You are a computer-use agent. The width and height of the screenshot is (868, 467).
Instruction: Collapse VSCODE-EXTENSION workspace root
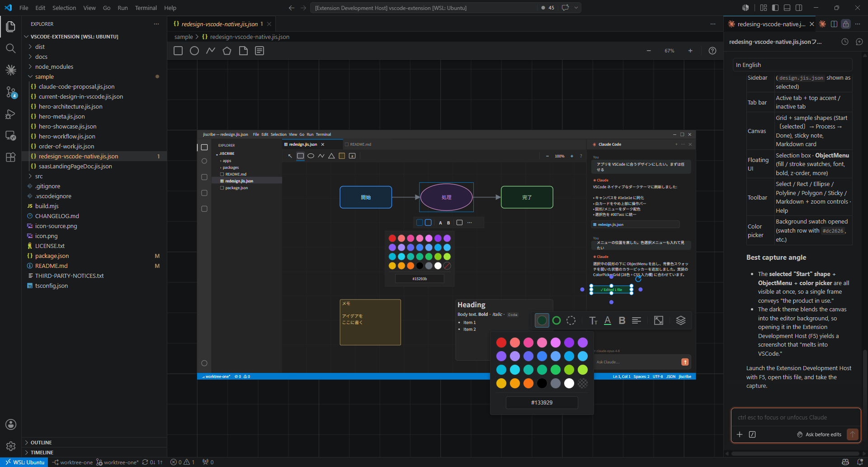[x=94, y=37]
